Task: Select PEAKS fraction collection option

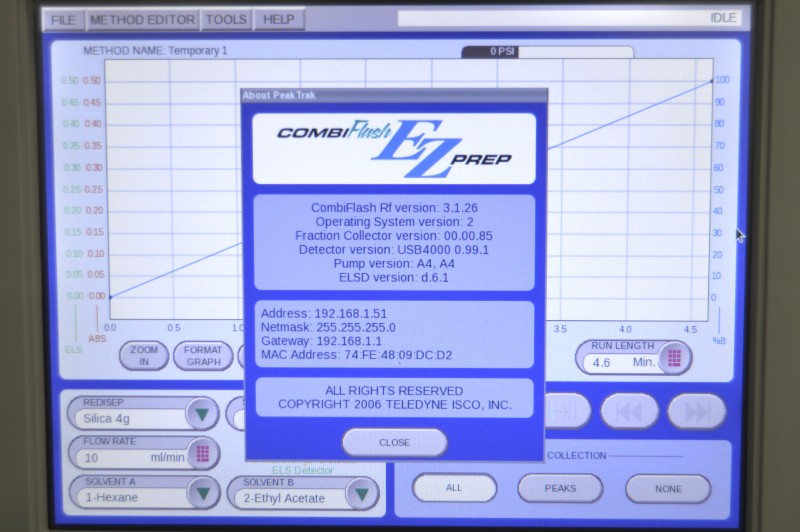Action: point(560,488)
